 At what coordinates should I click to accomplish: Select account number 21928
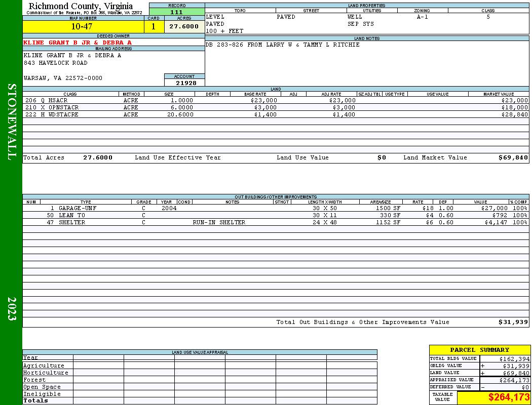pos(184,83)
